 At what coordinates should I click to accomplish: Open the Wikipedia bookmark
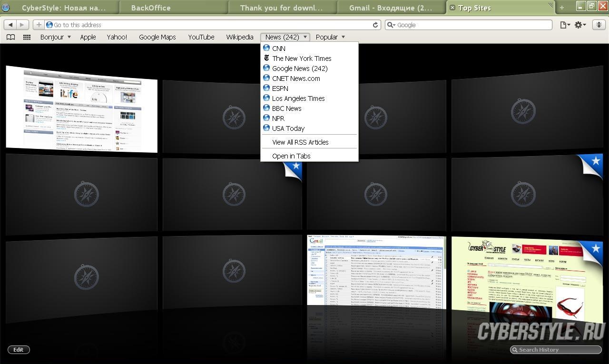pos(240,37)
